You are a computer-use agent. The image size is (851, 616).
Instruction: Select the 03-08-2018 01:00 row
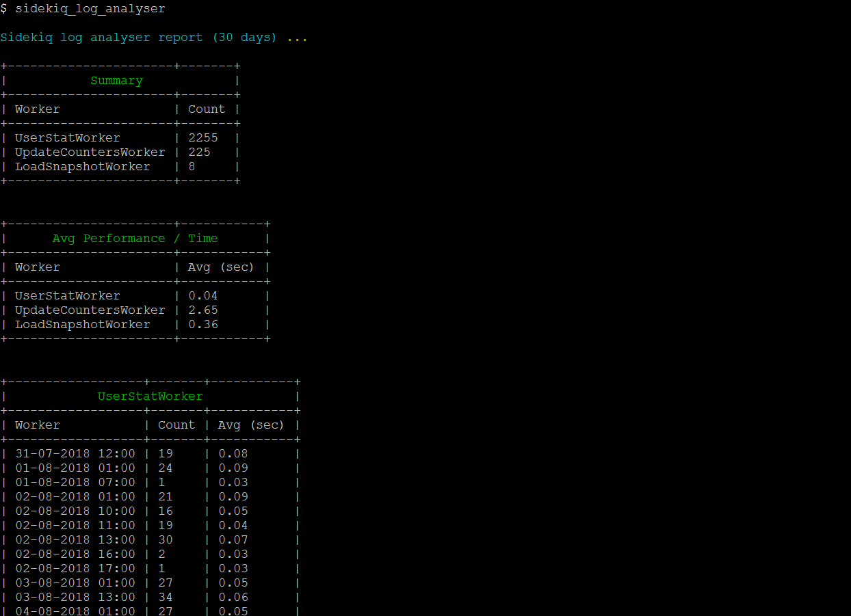coord(150,583)
